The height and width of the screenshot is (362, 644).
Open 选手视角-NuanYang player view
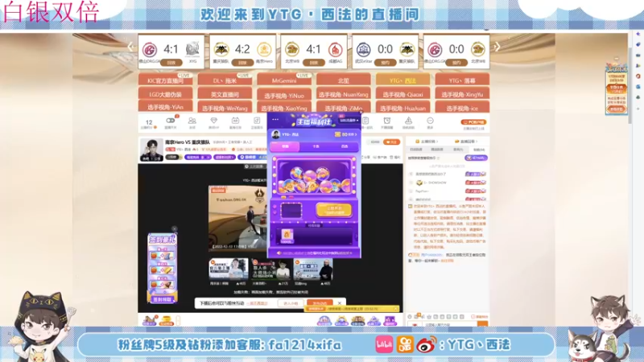tap(344, 94)
